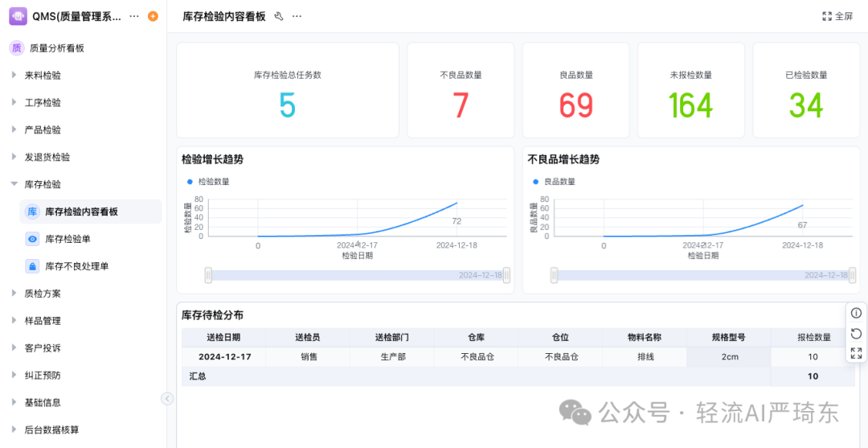
Task: Expand the 基础信息 tree arrow
Action: click(14, 402)
